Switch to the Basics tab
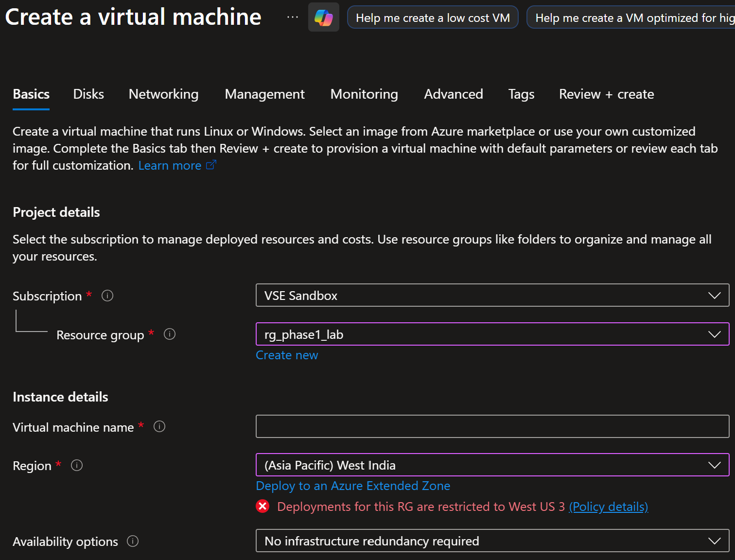Image resolution: width=735 pixels, height=560 pixels. 31,94
